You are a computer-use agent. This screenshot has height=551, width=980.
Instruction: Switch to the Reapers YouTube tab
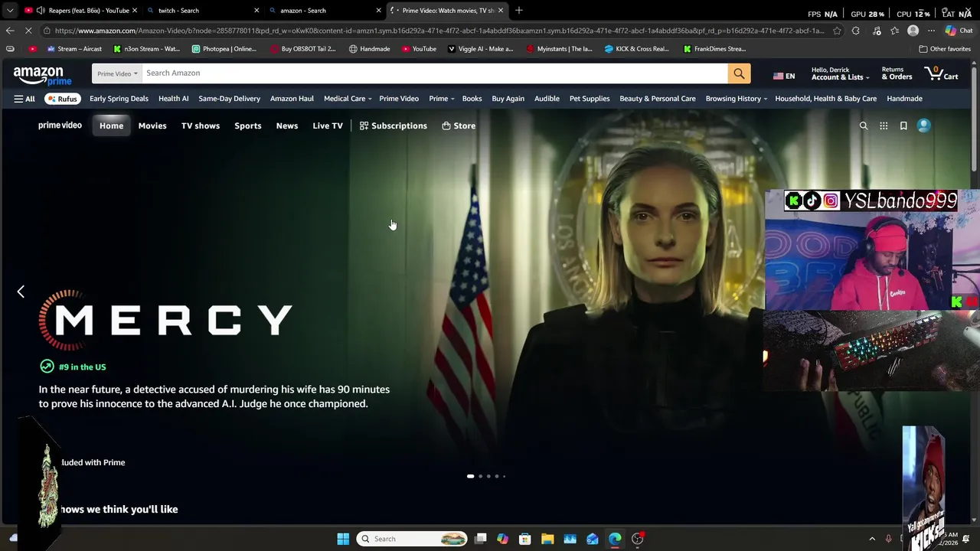click(x=80, y=10)
